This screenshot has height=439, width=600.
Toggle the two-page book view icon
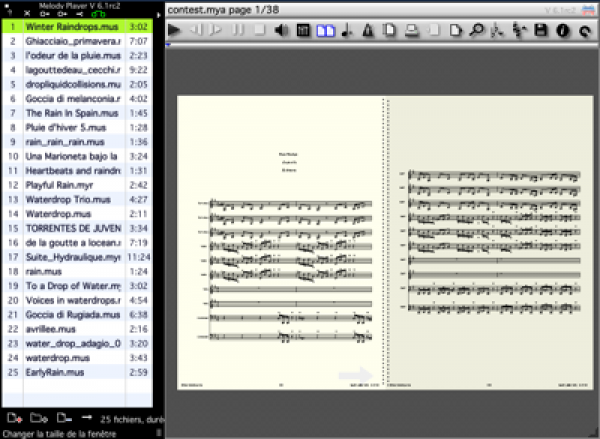tap(324, 32)
